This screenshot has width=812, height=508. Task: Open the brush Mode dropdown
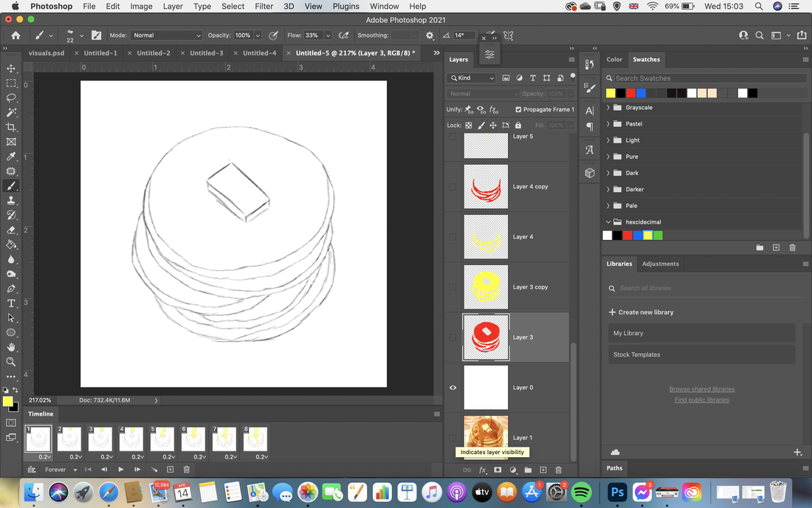(166, 35)
